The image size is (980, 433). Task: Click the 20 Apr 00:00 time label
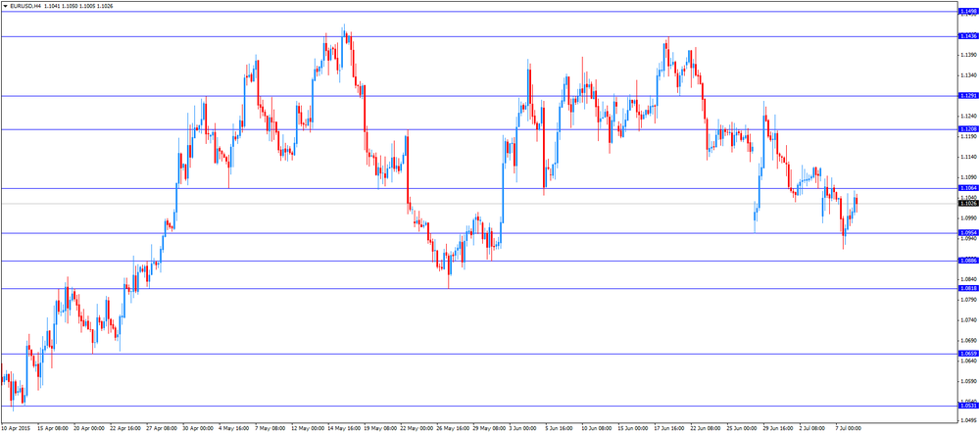[89, 429]
